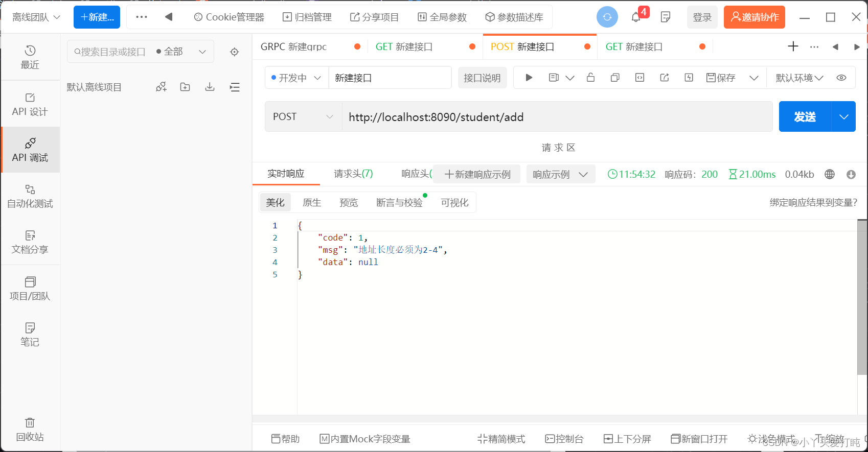Click the run play icon in request toolbar

pyautogui.click(x=529, y=78)
